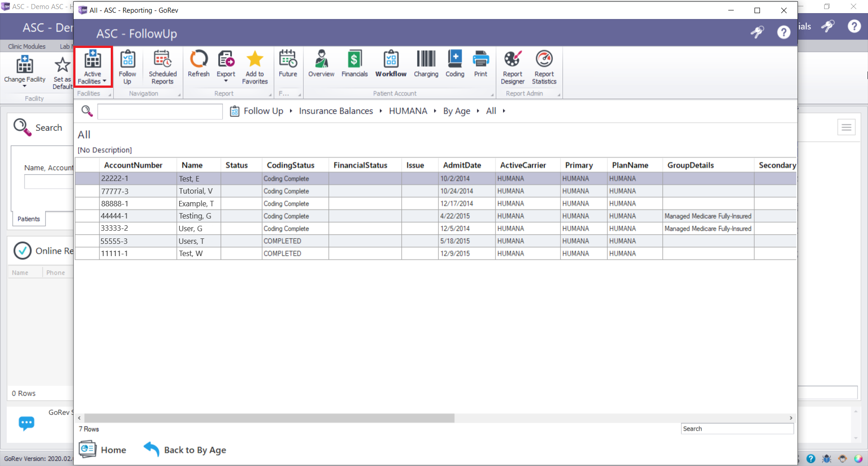Focus the breadcrumb search text box
Viewport: 868px width, 466px height.
[160, 111]
